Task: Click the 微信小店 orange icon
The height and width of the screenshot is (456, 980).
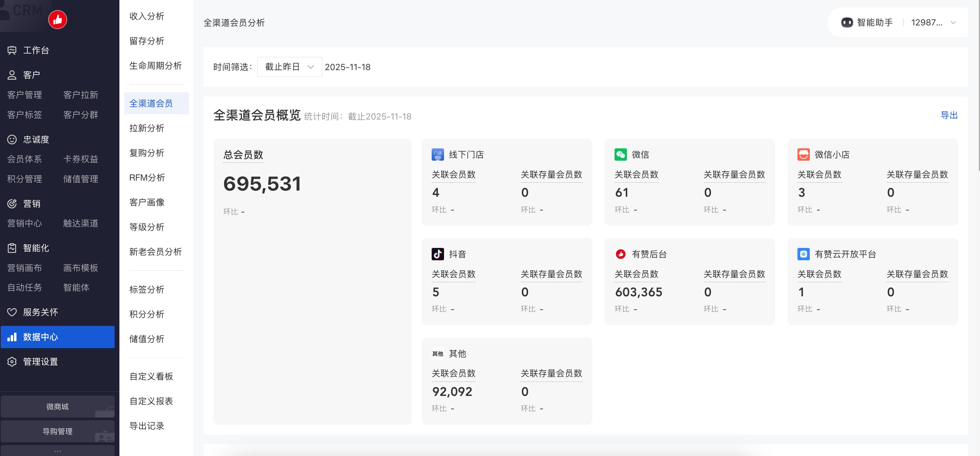Action: point(803,155)
